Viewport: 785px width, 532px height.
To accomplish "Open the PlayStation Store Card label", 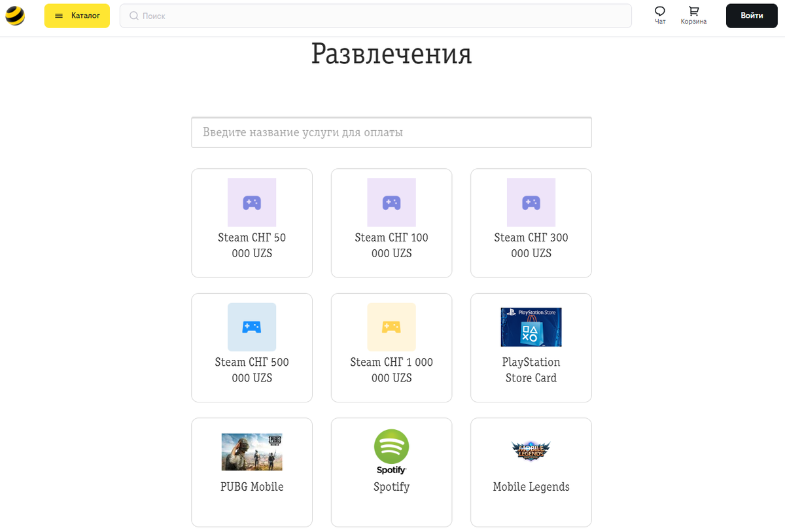I will [x=531, y=370].
